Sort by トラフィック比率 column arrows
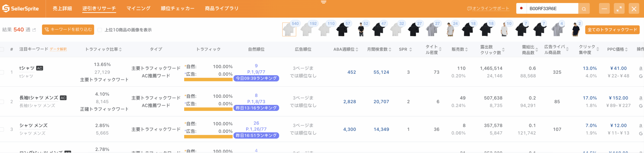The height and width of the screenshot is (153, 644). tap(120, 49)
